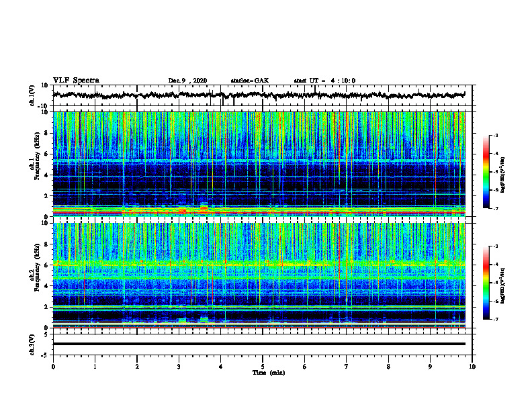This screenshot has height=411, width=532.
Task: Click the "4" tick label on time axis
Action: (x=221, y=367)
